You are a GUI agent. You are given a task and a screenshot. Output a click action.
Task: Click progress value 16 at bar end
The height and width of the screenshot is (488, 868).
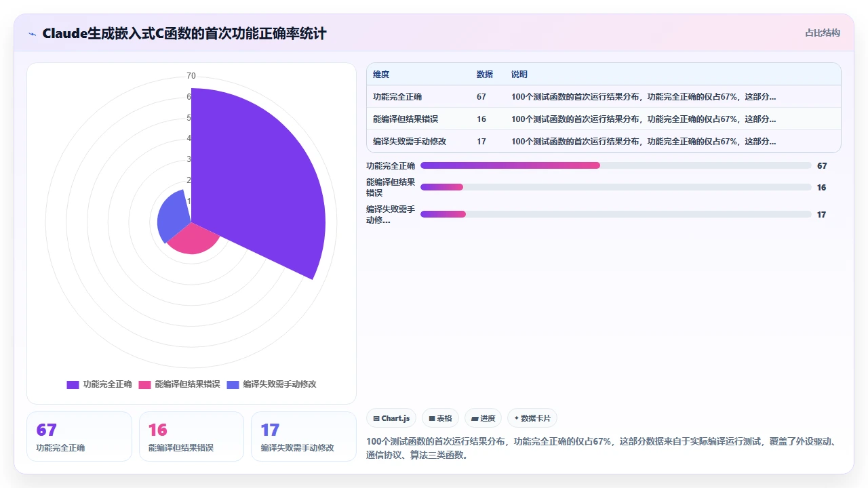(x=822, y=187)
